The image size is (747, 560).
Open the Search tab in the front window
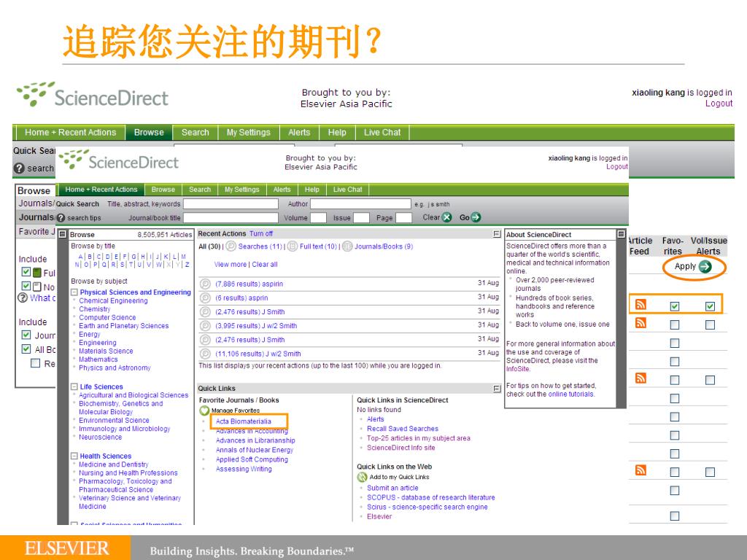pyautogui.click(x=200, y=190)
